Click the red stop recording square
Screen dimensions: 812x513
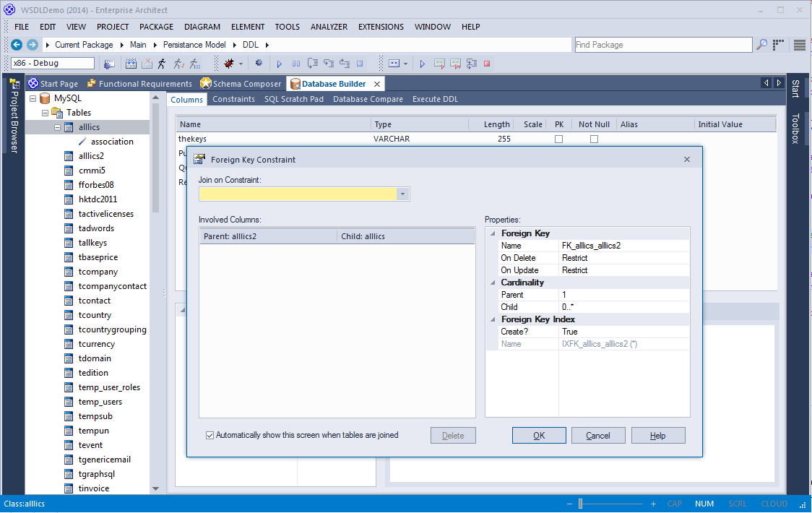coord(487,64)
